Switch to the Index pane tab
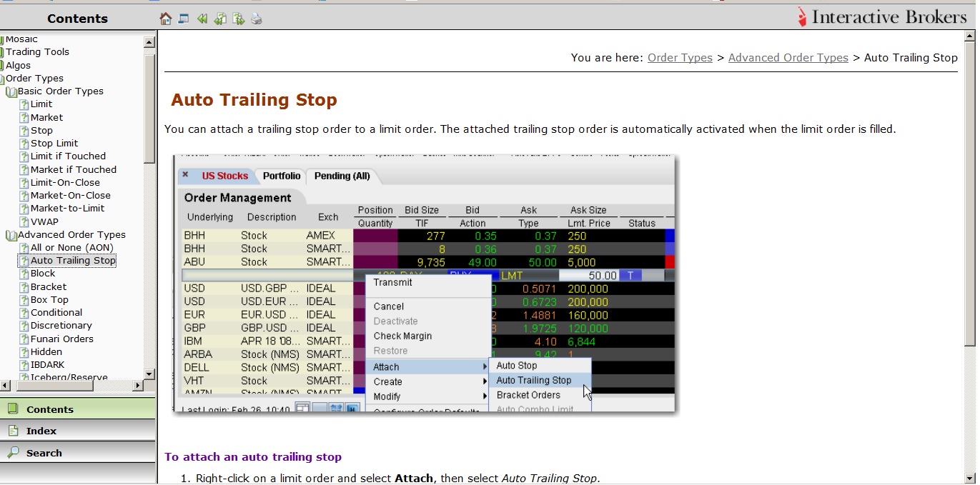980x485 pixels. (x=78, y=431)
